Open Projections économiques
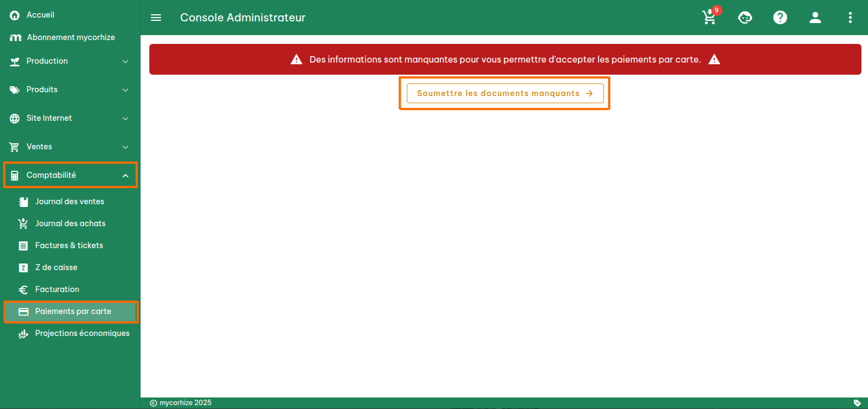Image resolution: width=868 pixels, height=409 pixels. [70, 333]
